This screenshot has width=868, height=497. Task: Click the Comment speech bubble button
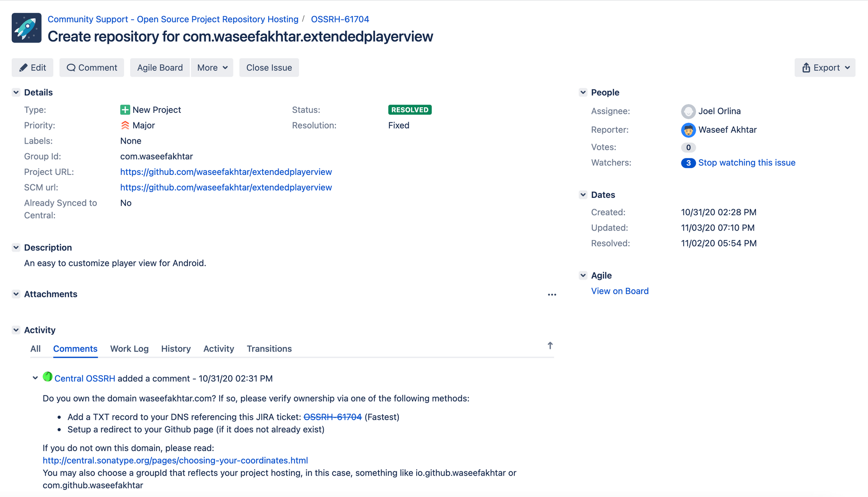[92, 68]
